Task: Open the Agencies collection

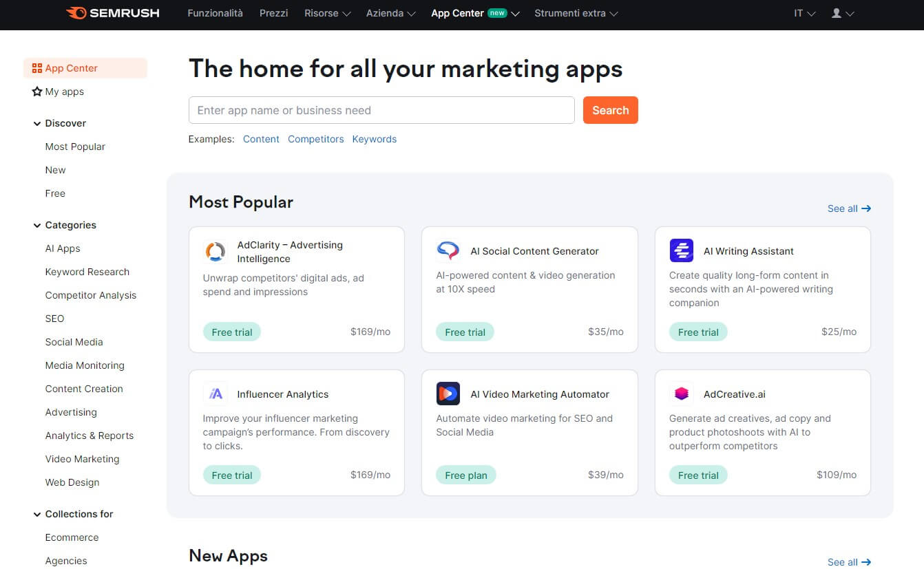Action: [x=66, y=561]
